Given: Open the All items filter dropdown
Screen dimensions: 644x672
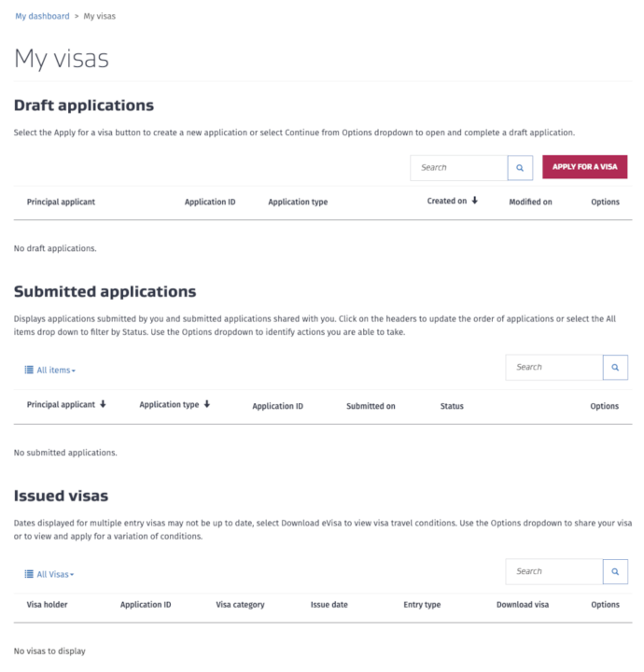Looking at the screenshot, I should click(x=56, y=371).
